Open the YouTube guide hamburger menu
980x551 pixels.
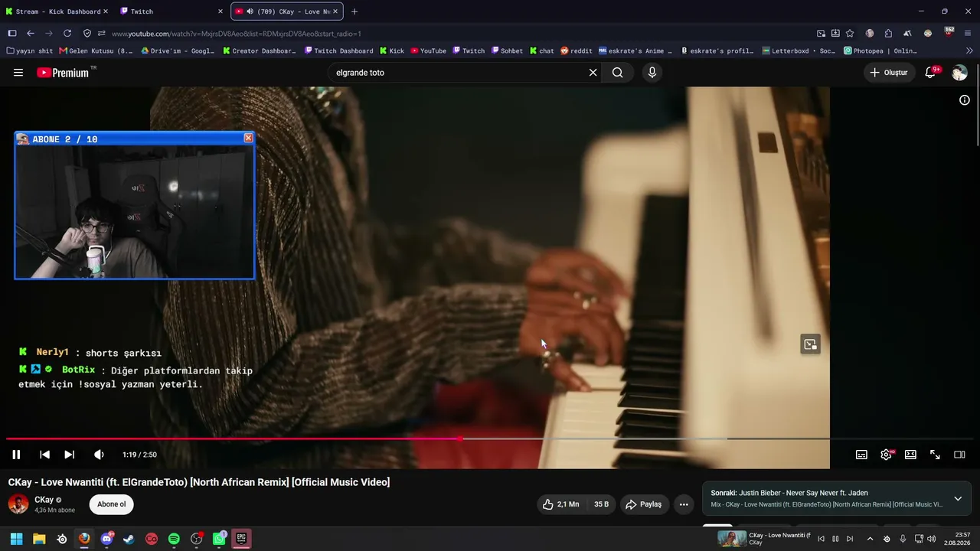pyautogui.click(x=18, y=73)
